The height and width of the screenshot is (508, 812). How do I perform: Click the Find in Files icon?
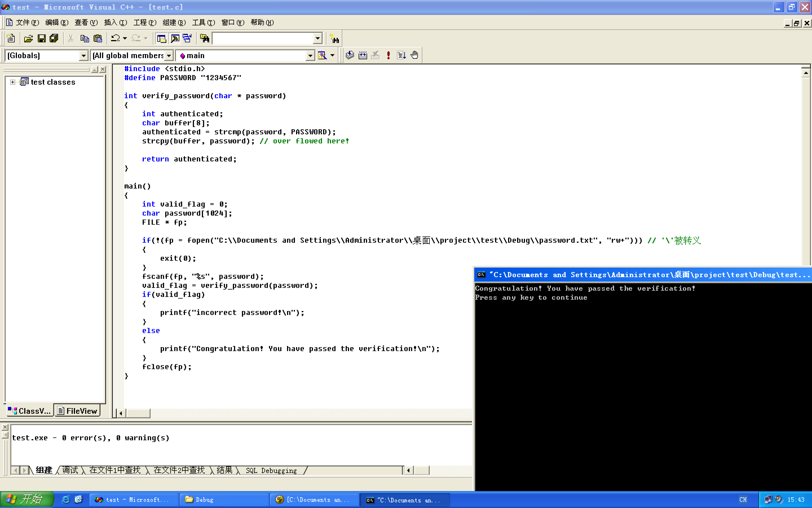pyautogui.click(x=204, y=38)
